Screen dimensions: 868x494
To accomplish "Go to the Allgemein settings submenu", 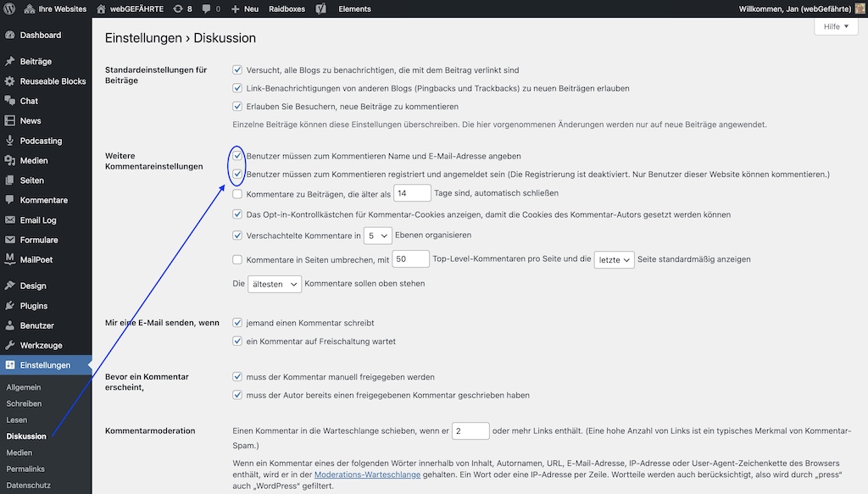I will pos(24,387).
